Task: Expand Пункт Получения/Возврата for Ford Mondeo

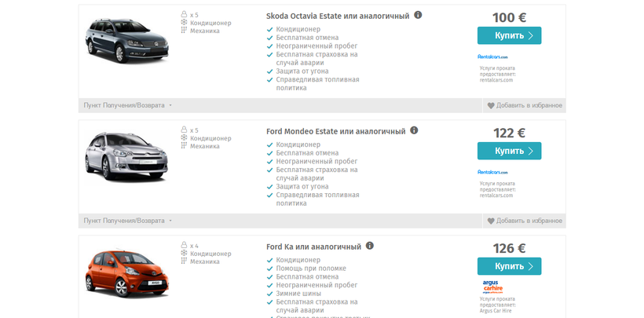Action: coord(127,221)
